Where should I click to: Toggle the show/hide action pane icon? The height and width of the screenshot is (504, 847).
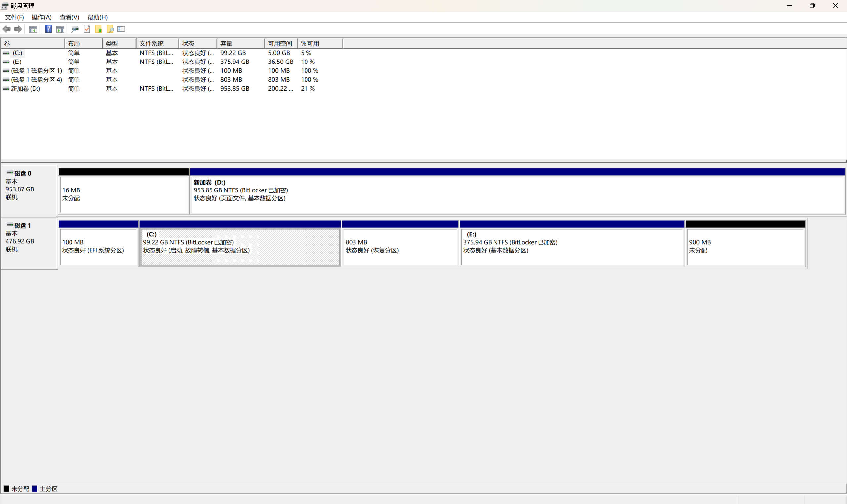(x=60, y=29)
